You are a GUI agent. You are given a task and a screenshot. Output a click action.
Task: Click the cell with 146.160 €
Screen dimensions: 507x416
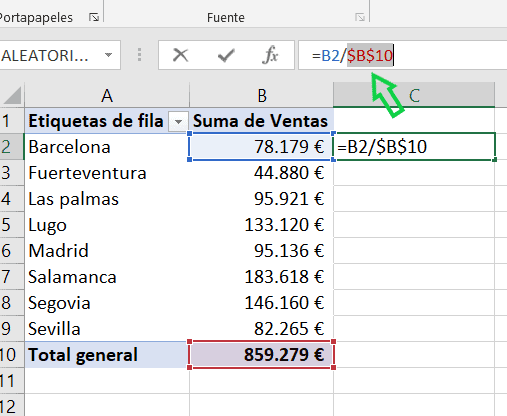tap(261, 303)
